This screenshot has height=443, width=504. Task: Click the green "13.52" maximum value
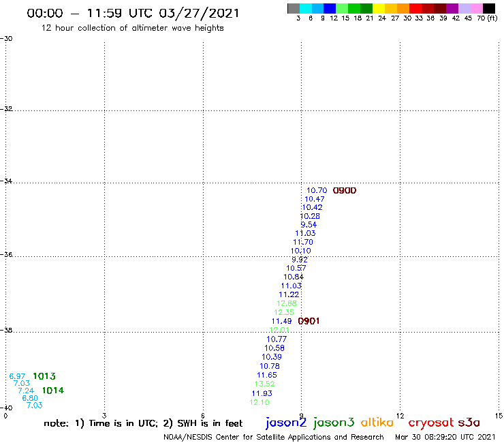coord(264,384)
